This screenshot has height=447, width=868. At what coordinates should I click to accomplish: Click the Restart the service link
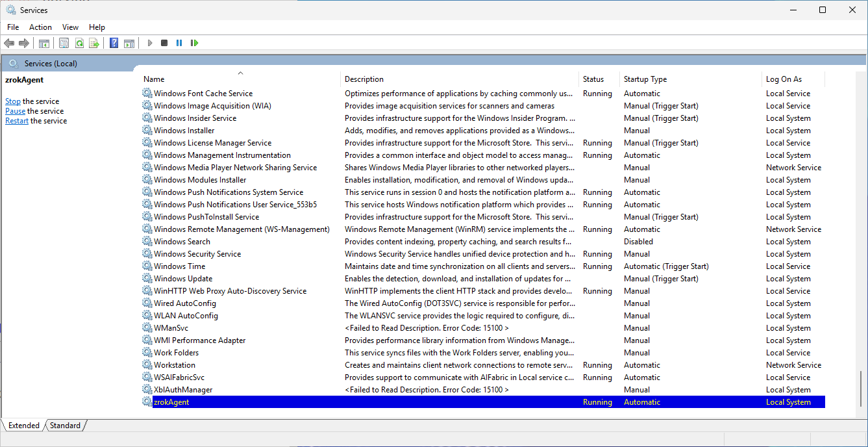pyautogui.click(x=17, y=121)
